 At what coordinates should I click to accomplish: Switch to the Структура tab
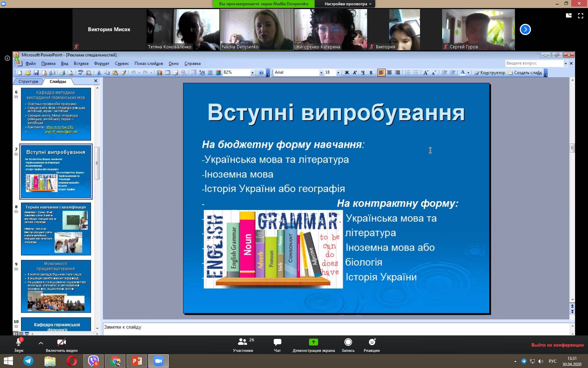coord(28,81)
